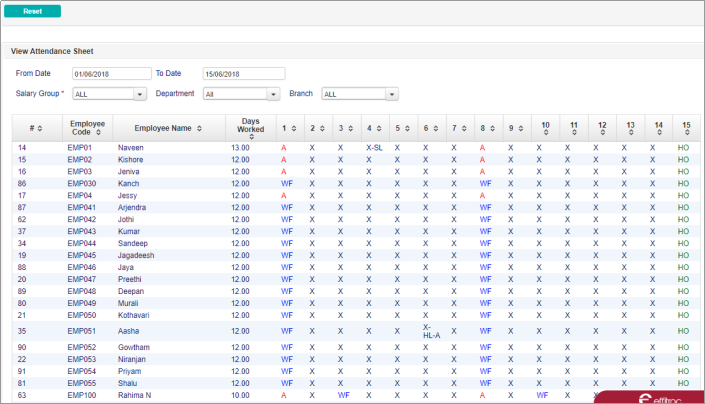The height and width of the screenshot is (404, 705).
Task: Sort by Employee Code column arrows
Action: click(98, 133)
